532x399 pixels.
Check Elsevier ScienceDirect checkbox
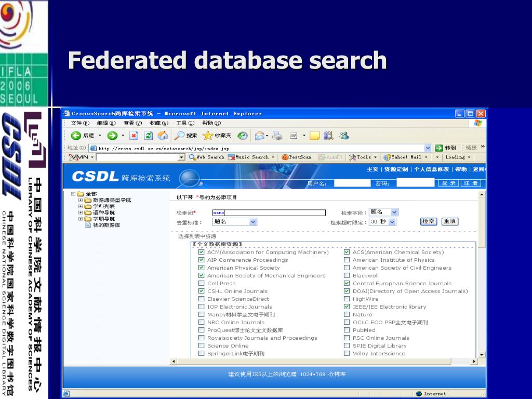tap(201, 299)
